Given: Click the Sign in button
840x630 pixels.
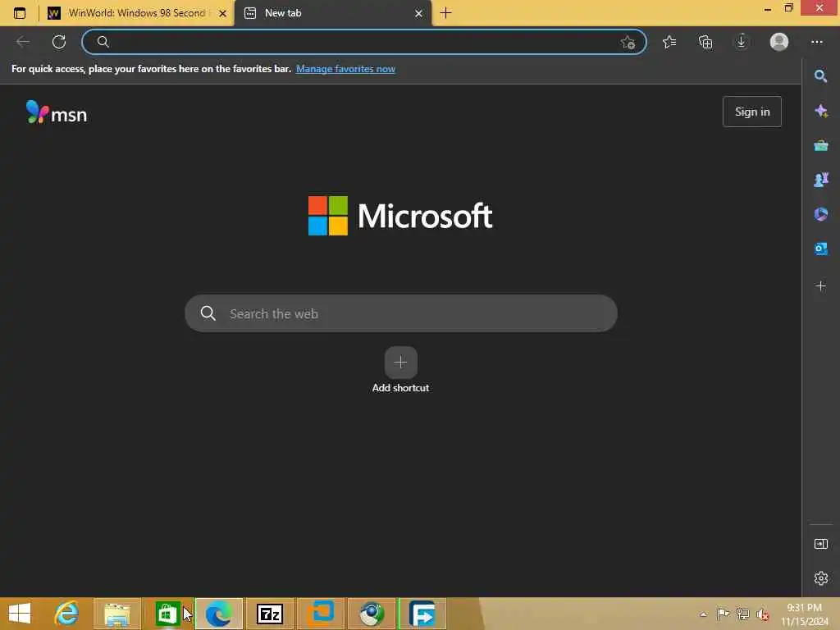Looking at the screenshot, I should (751, 112).
